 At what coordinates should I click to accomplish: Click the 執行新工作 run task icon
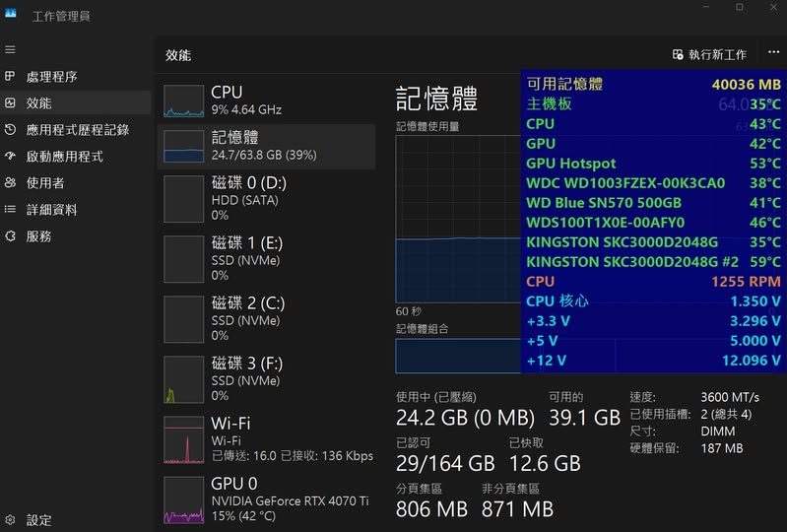[x=678, y=54]
